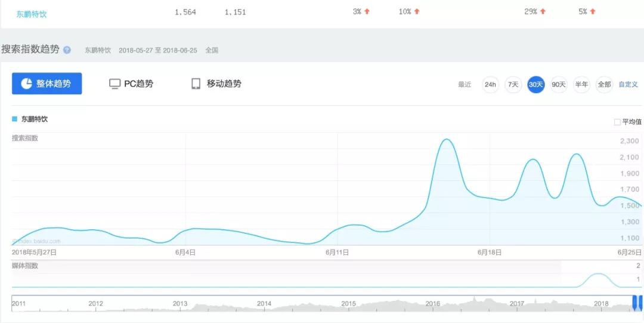This screenshot has width=644, height=323.
Task: Click the value 1,564 in table
Action: (x=185, y=12)
